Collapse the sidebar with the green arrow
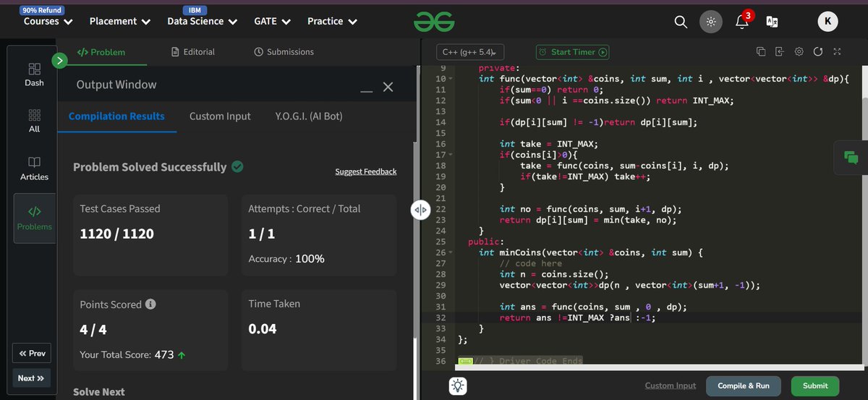Screen dimensions: 868x400 [60, 61]
